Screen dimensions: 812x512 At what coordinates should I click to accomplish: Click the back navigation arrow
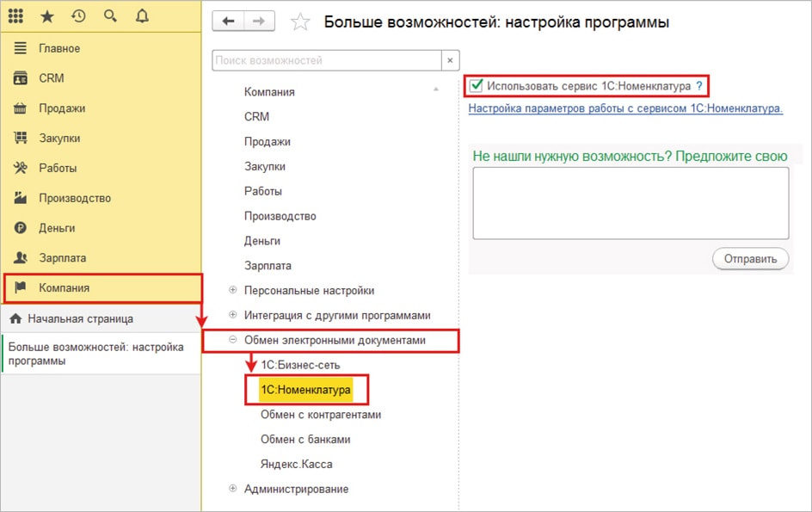[228, 22]
